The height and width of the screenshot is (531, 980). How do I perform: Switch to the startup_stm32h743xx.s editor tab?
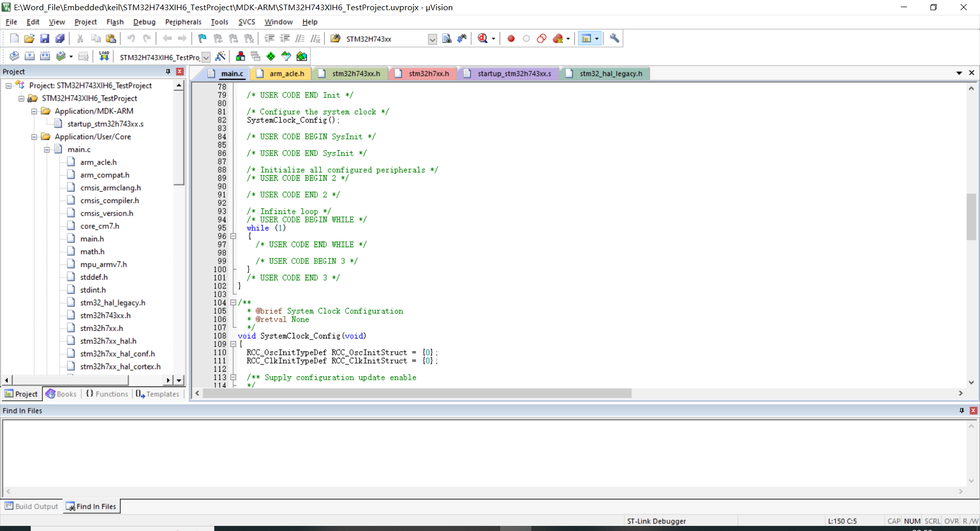508,74
